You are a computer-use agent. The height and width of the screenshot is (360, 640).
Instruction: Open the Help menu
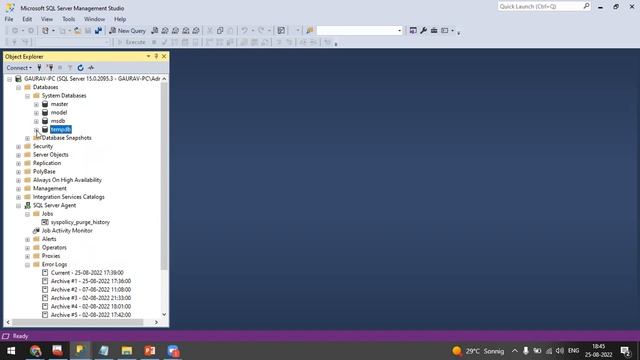pos(120,19)
